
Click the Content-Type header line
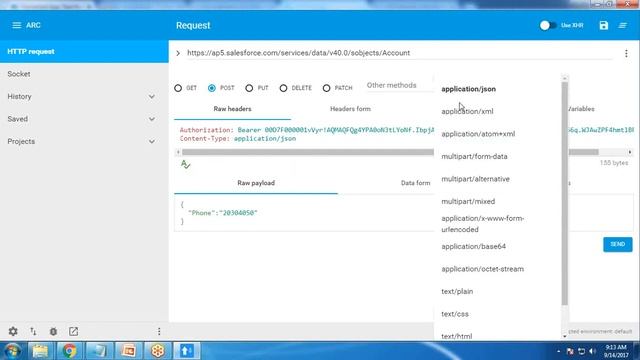click(x=238, y=139)
